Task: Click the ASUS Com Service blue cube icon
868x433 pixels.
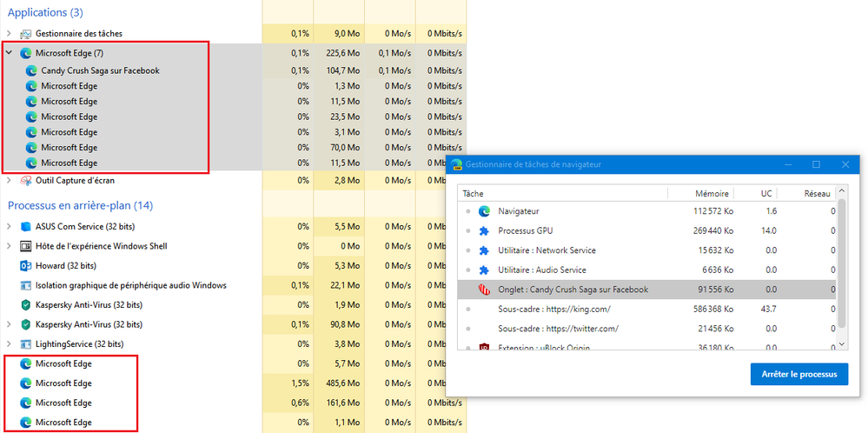Action: [x=25, y=226]
